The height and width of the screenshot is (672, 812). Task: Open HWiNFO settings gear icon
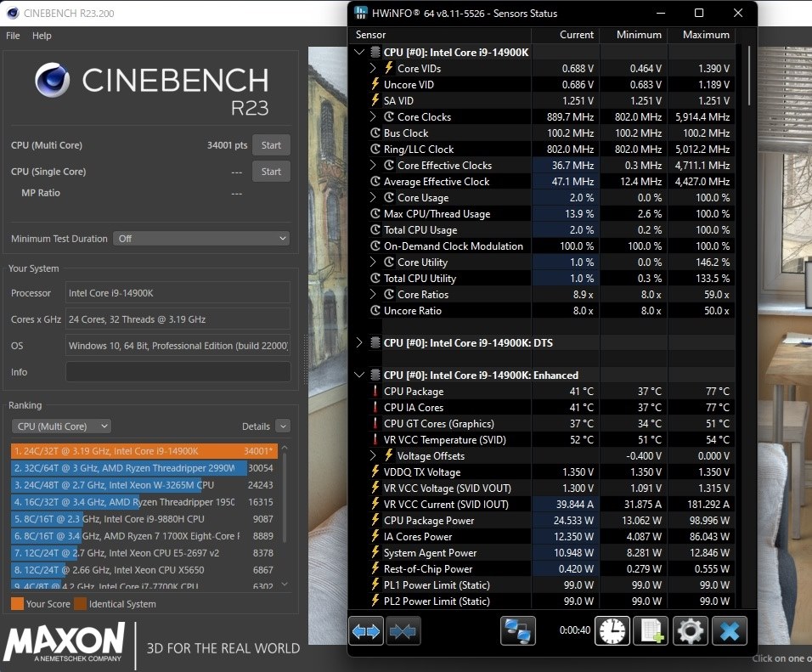point(691,631)
